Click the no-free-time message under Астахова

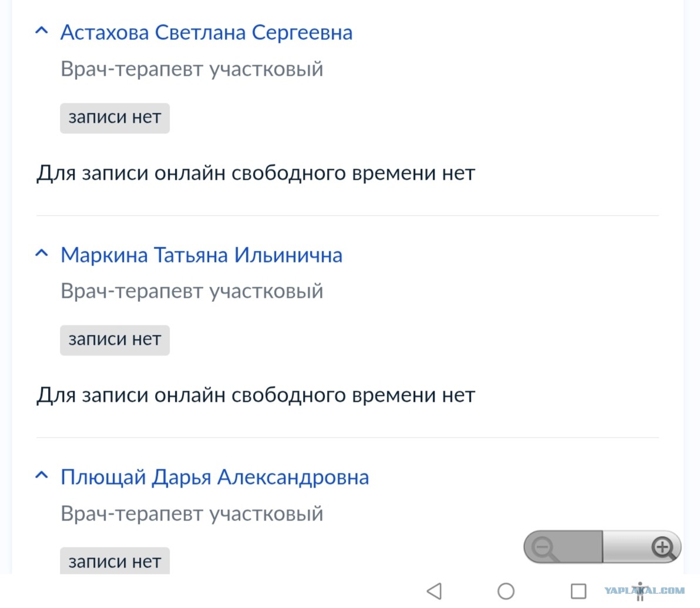[255, 173]
